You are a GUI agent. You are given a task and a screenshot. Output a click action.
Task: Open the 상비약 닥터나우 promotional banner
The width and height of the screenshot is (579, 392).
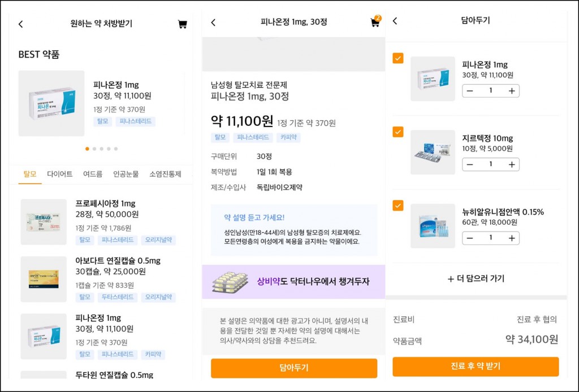point(293,281)
